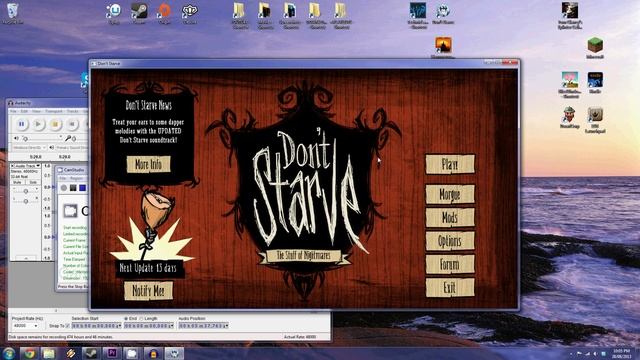Open the Recycle Bin desktop icon
The image size is (640, 360).
click(13, 13)
